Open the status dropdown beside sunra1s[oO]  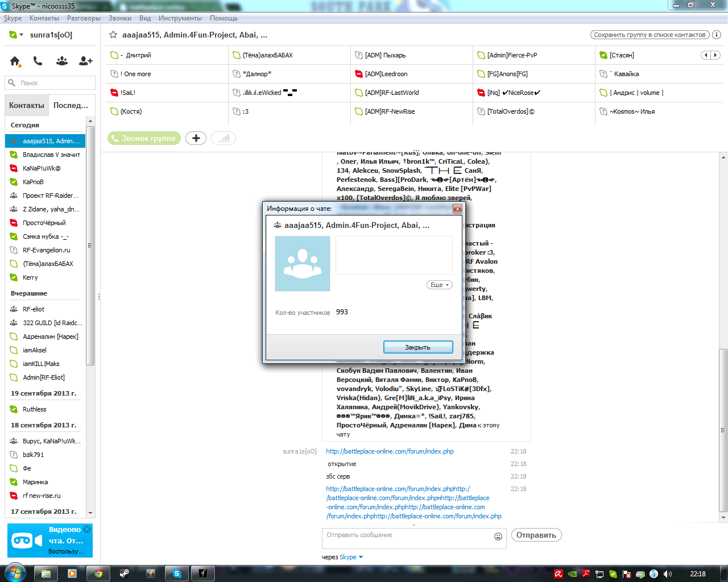click(22, 35)
